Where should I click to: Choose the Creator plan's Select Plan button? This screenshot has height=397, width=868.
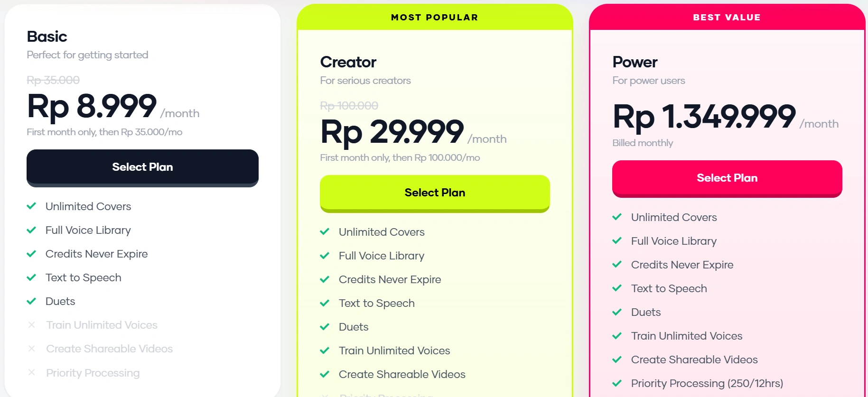[x=435, y=193]
